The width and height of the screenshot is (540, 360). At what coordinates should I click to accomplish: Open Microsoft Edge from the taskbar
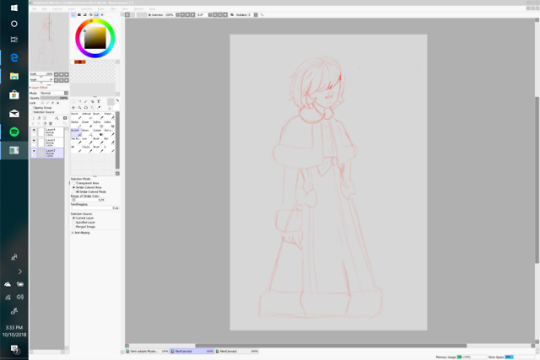coord(14,58)
